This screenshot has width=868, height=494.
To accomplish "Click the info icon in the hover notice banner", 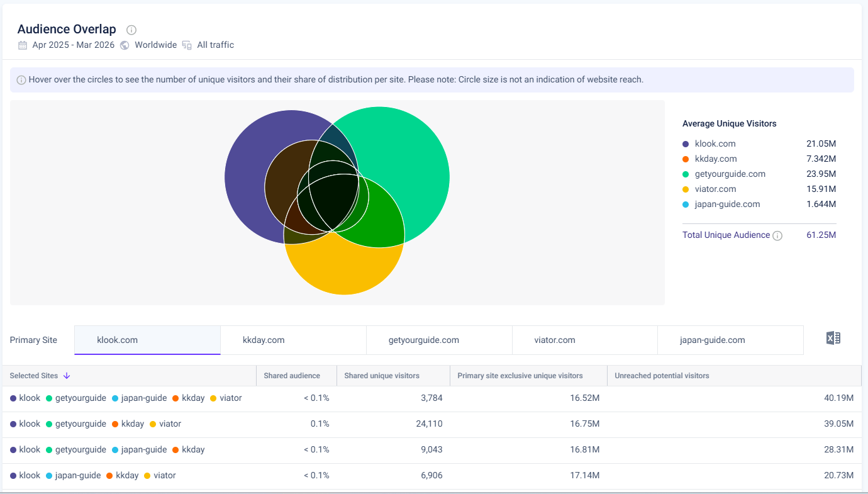I will pyautogui.click(x=21, y=80).
